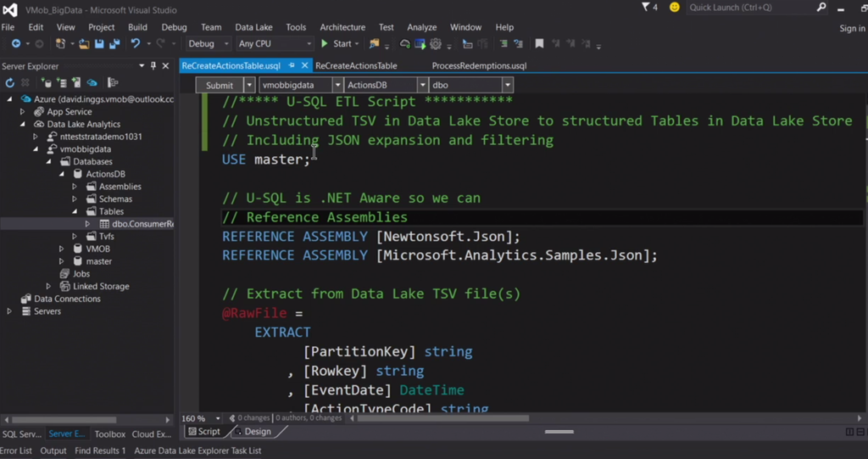Open the Data Lake menu
The width and height of the screenshot is (868, 459).
pos(253,27)
